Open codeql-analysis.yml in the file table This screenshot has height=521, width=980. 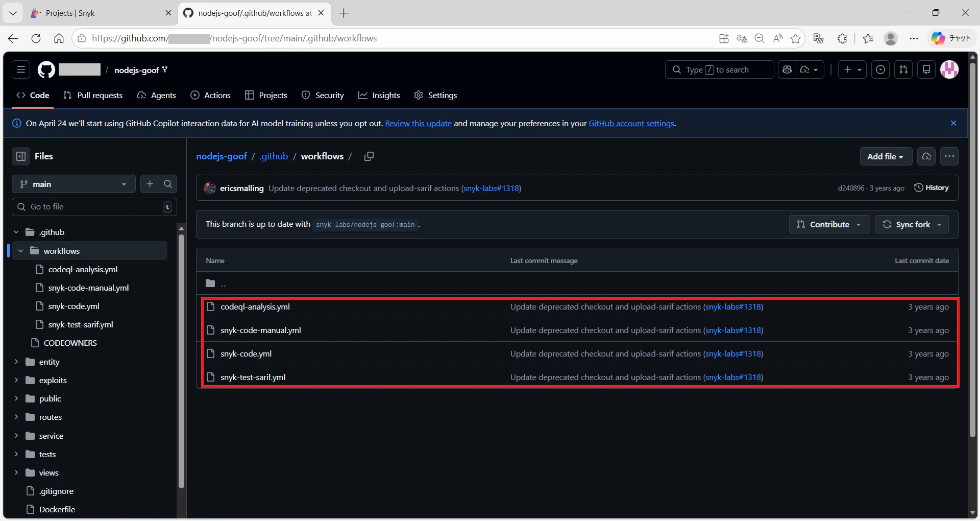(255, 307)
